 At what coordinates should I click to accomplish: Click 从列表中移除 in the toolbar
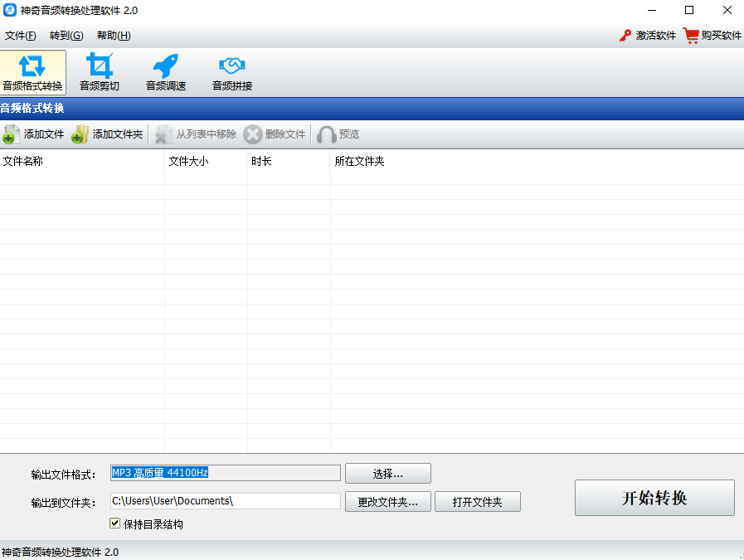click(x=197, y=134)
